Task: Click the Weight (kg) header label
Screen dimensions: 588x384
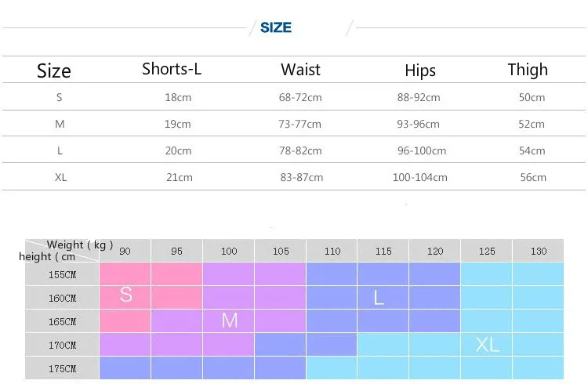Action: (x=80, y=245)
